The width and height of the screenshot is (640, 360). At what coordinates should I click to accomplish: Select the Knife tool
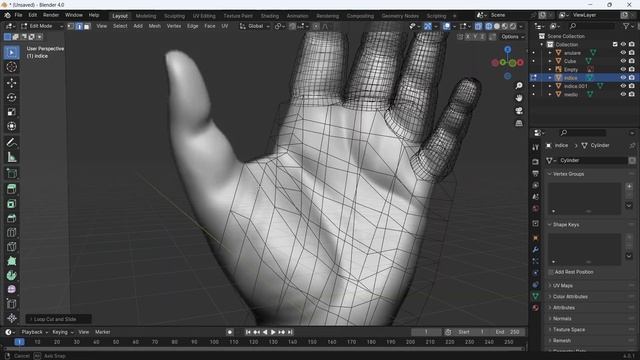(11, 247)
